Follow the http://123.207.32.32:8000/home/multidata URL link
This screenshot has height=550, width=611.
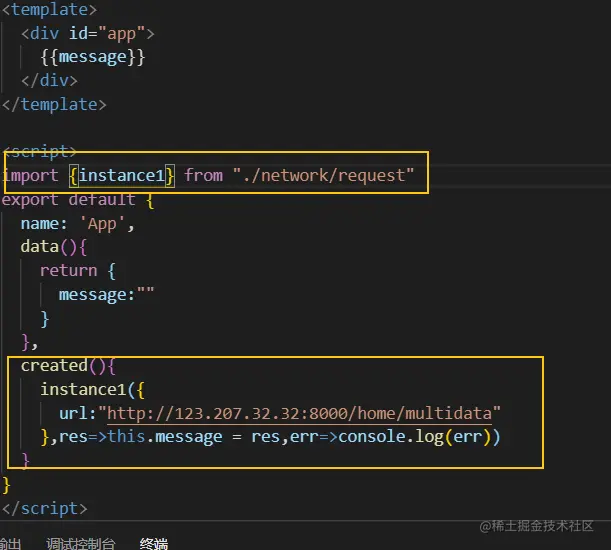[299, 413]
